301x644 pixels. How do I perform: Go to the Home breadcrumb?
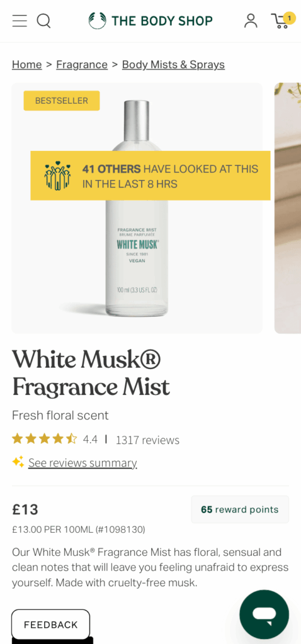click(26, 65)
